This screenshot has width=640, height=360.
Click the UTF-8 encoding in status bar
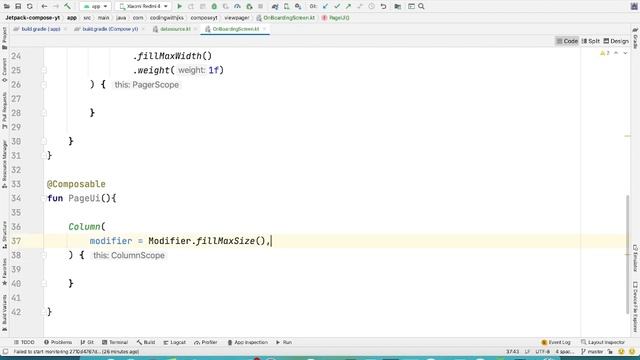coord(542,351)
